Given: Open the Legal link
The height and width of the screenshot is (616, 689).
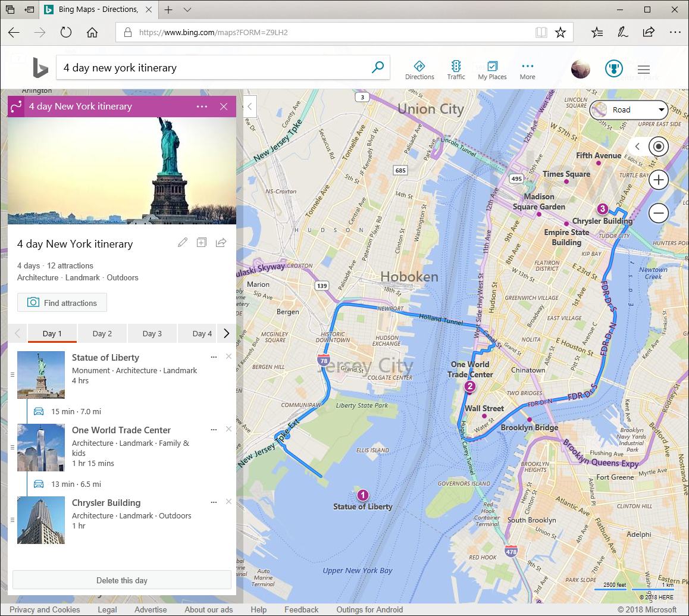Looking at the screenshot, I should [x=107, y=609].
